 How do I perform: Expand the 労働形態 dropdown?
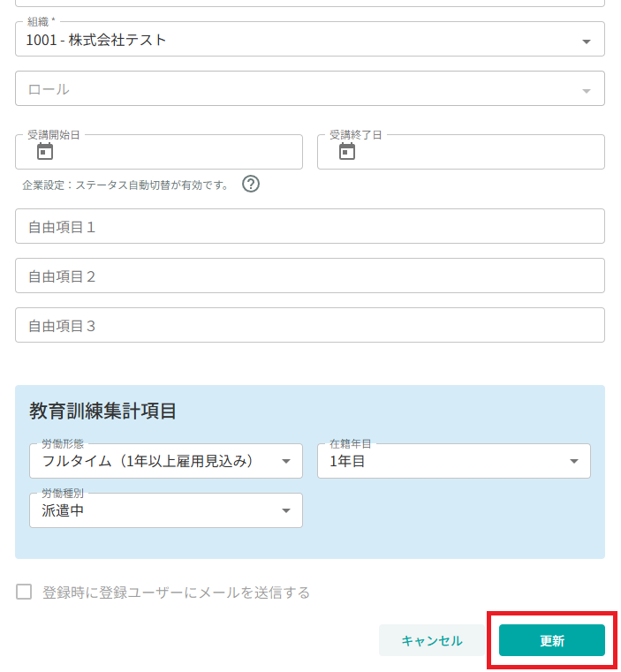point(166,461)
